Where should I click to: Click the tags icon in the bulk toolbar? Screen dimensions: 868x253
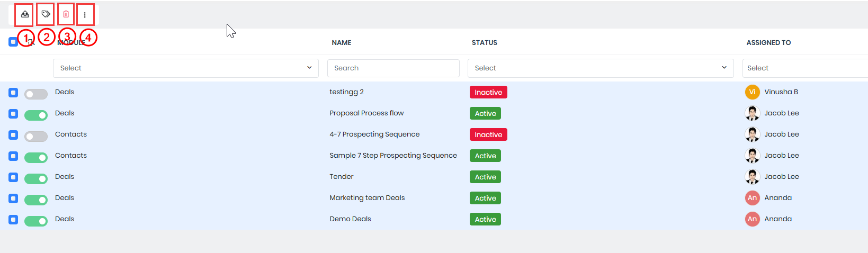click(x=46, y=14)
